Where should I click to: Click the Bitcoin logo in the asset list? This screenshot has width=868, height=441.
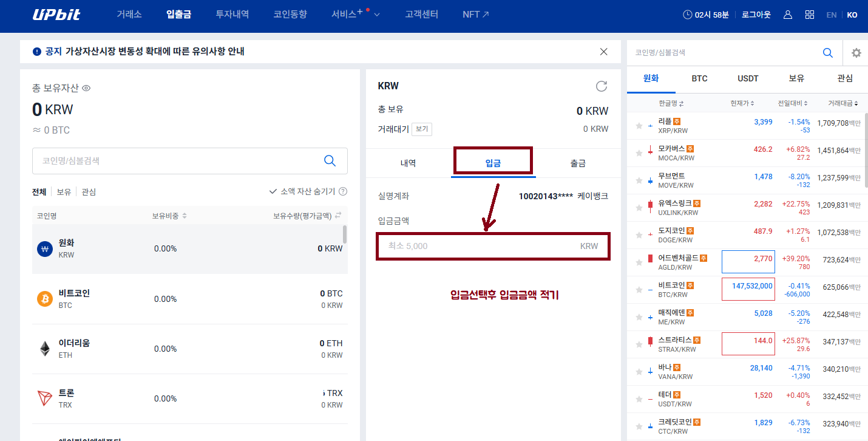tap(44, 298)
